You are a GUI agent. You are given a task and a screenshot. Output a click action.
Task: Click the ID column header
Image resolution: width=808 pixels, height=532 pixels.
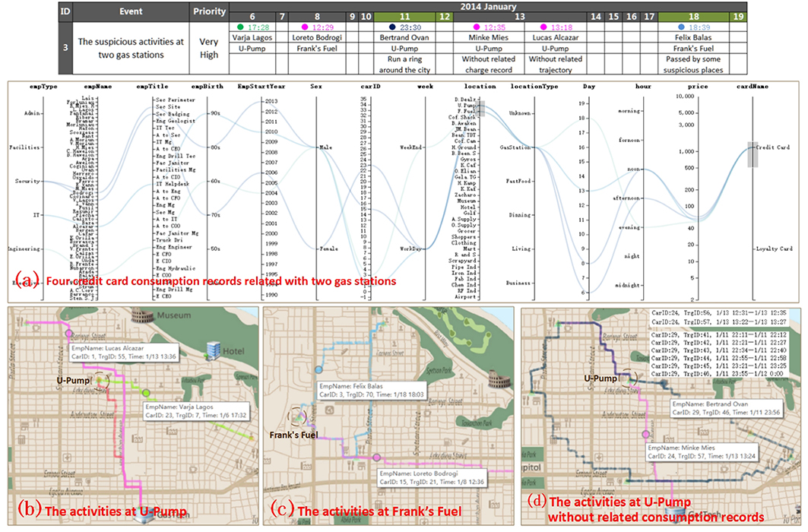point(65,11)
